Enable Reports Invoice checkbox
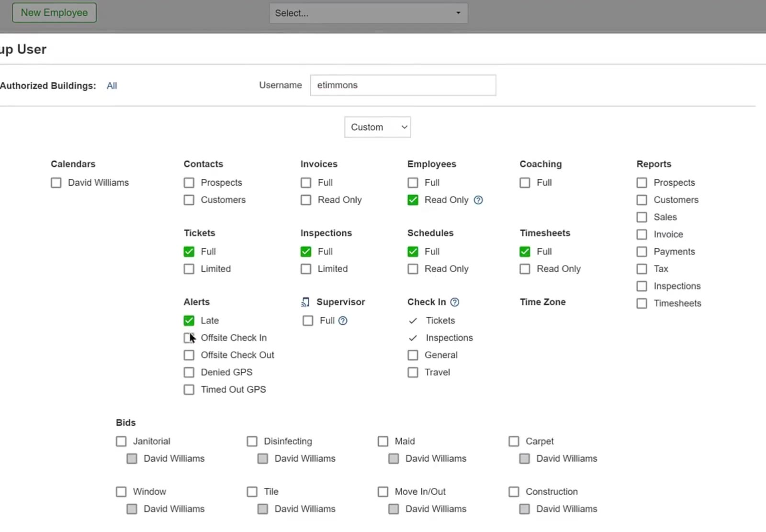The image size is (766, 532). click(x=642, y=234)
